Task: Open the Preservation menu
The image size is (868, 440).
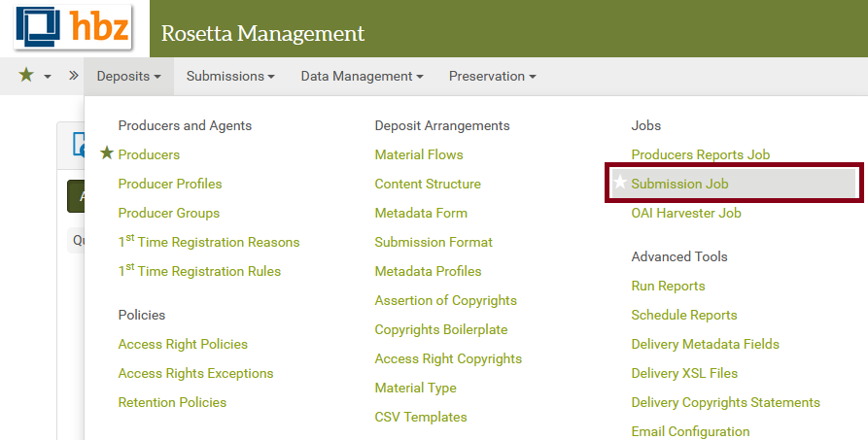Action: coord(492,76)
